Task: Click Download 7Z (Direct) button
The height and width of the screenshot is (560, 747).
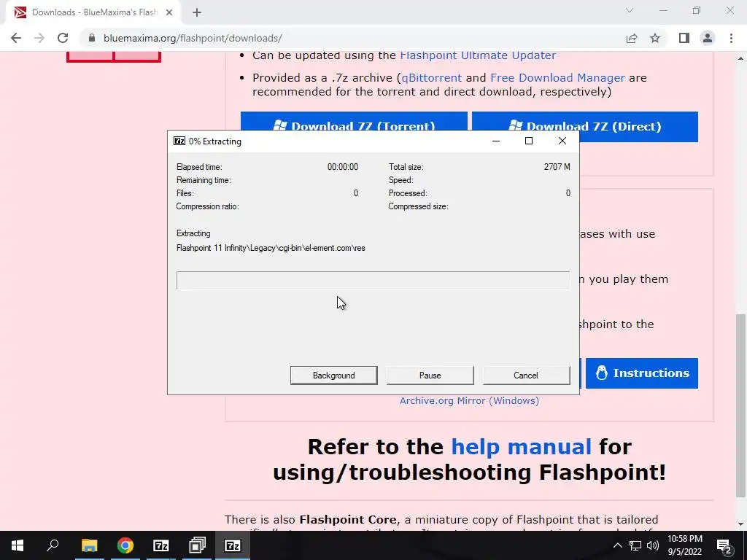Action: [x=585, y=127]
